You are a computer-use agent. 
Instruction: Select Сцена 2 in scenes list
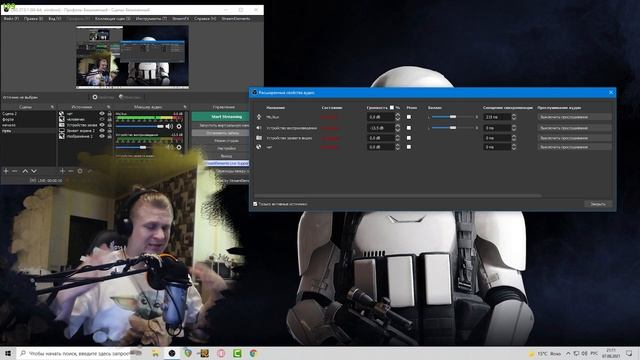[x=10, y=114]
